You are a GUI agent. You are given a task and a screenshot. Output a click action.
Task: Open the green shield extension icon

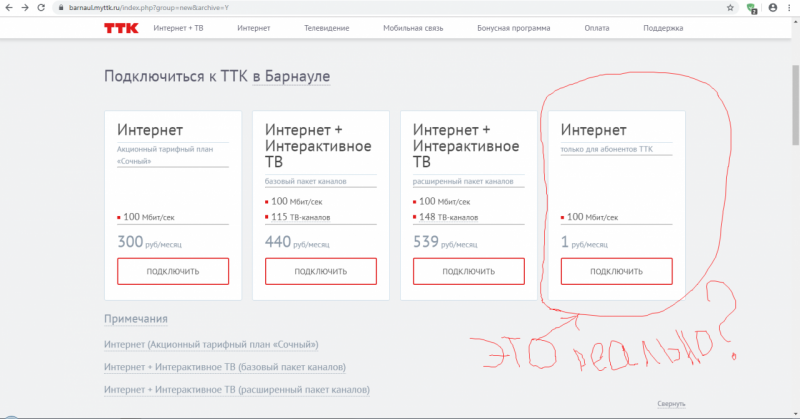pos(752,8)
